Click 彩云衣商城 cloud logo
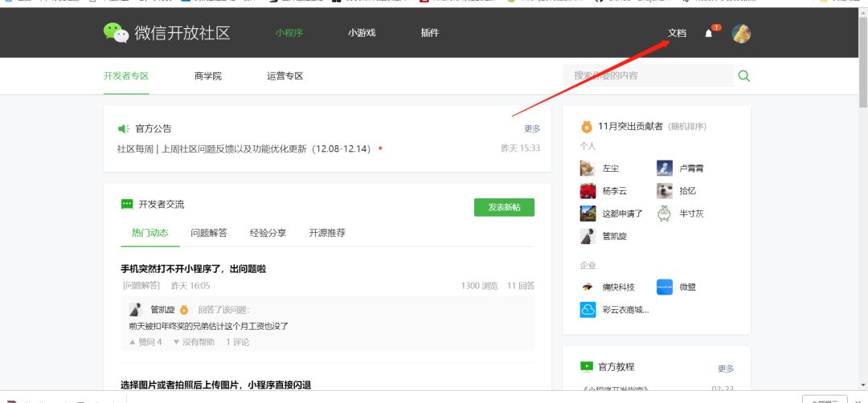 588,310
